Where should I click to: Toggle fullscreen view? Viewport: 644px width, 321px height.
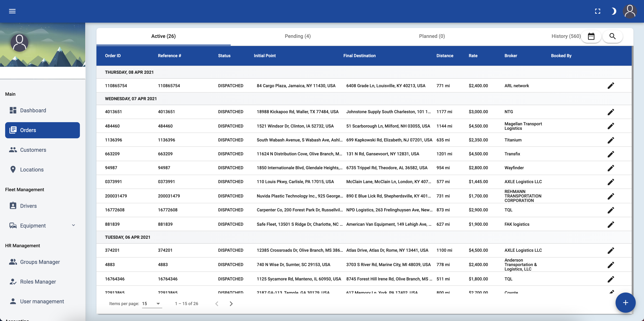598,11
